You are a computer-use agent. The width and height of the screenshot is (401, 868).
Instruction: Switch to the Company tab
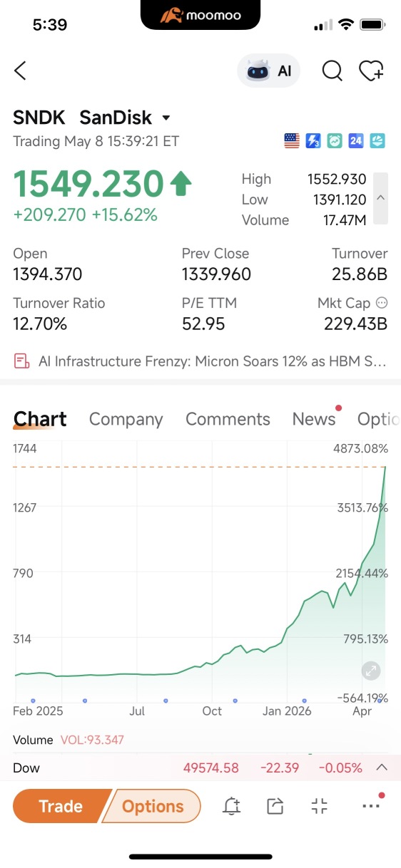click(126, 419)
